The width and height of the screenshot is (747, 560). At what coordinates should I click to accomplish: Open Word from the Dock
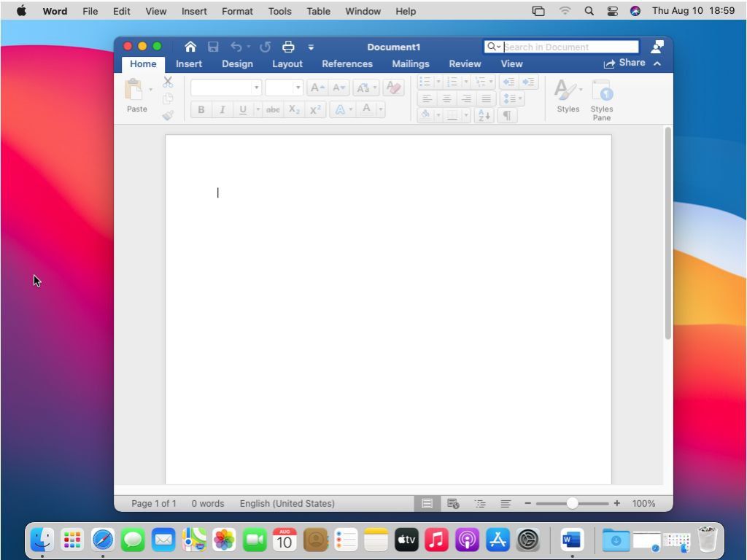(571, 540)
